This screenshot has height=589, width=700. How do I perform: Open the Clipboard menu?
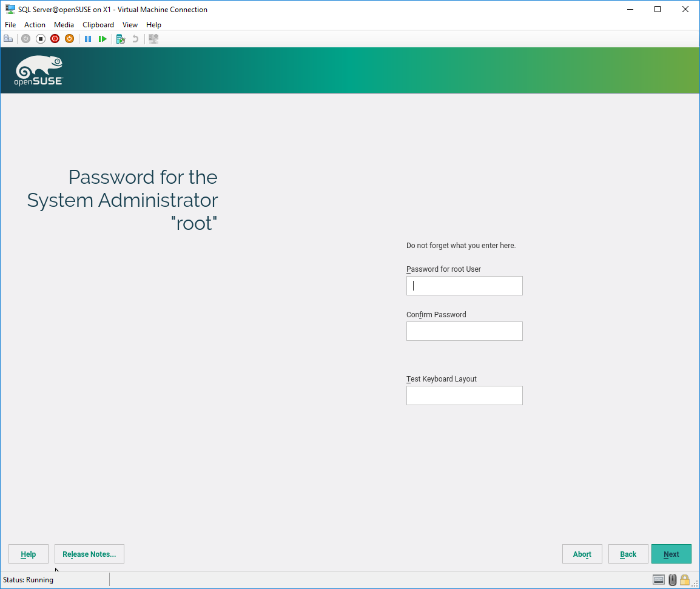98,24
